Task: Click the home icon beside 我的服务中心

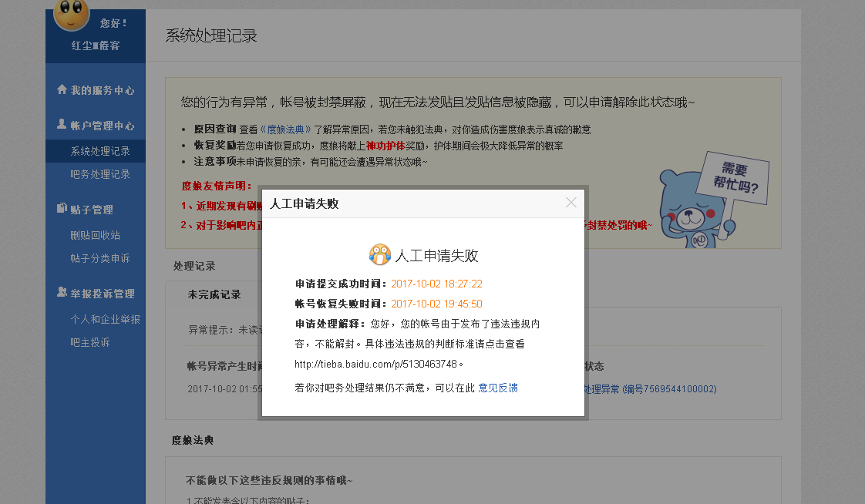Action: pyautogui.click(x=62, y=89)
